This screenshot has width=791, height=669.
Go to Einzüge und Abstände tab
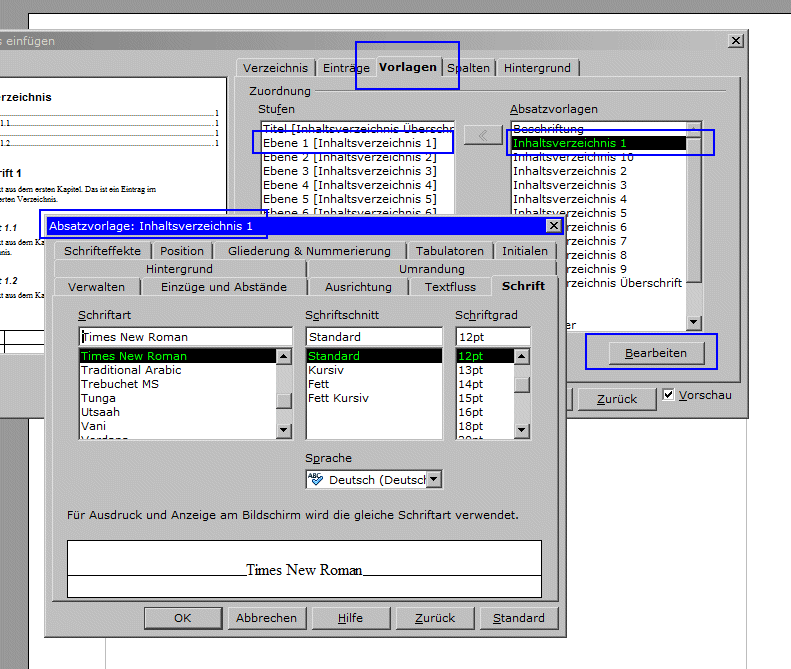tap(224, 287)
